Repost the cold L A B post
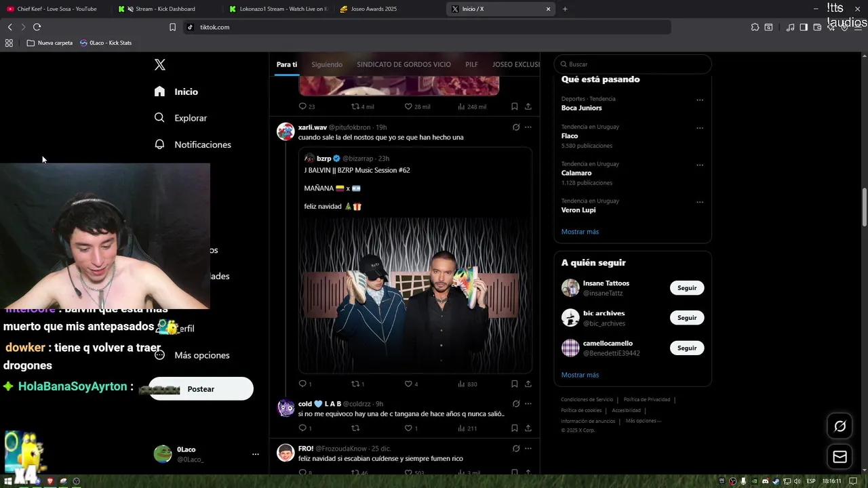This screenshot has height=488, width=868. click(355, 428)
